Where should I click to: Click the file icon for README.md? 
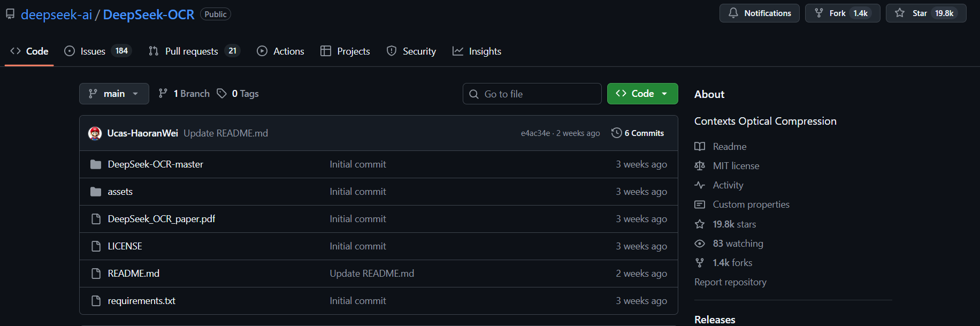tap(96, 274)
